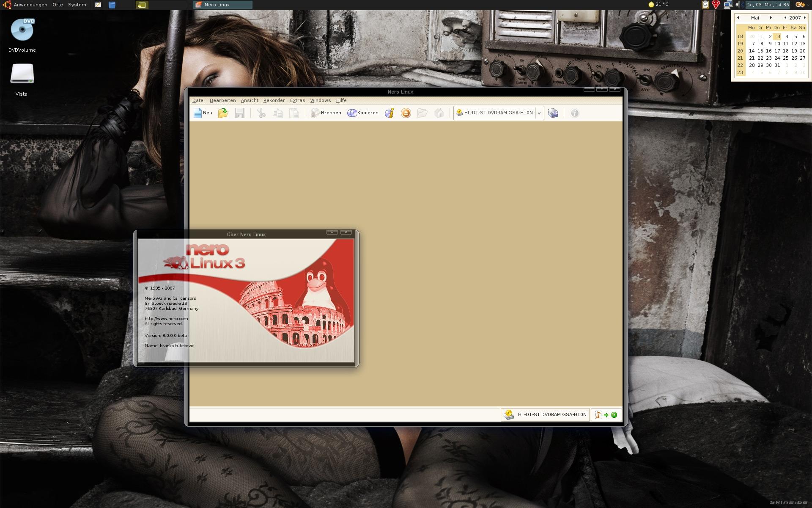Open the Bearbeiten menu

coord(223,100)
